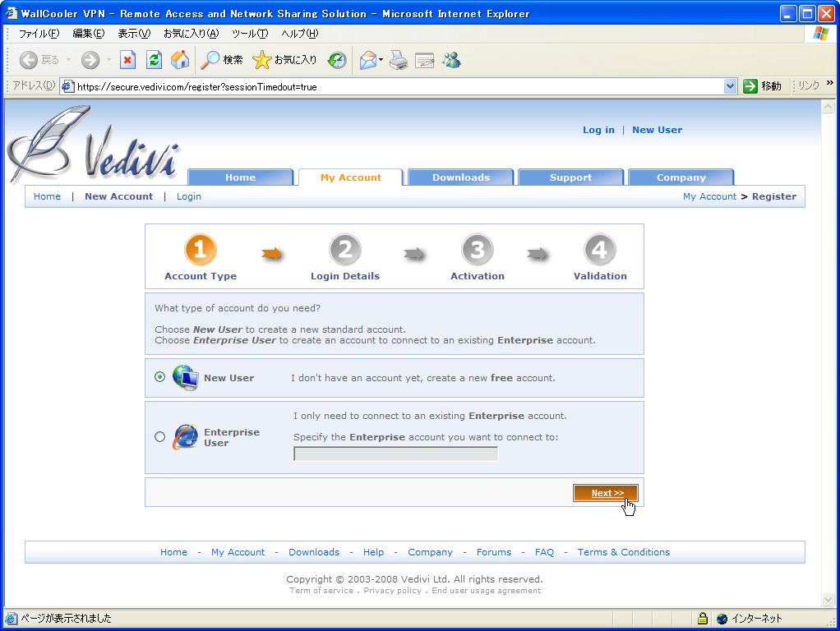Click the Terms & Conditions footer link

tap(624, 552)
